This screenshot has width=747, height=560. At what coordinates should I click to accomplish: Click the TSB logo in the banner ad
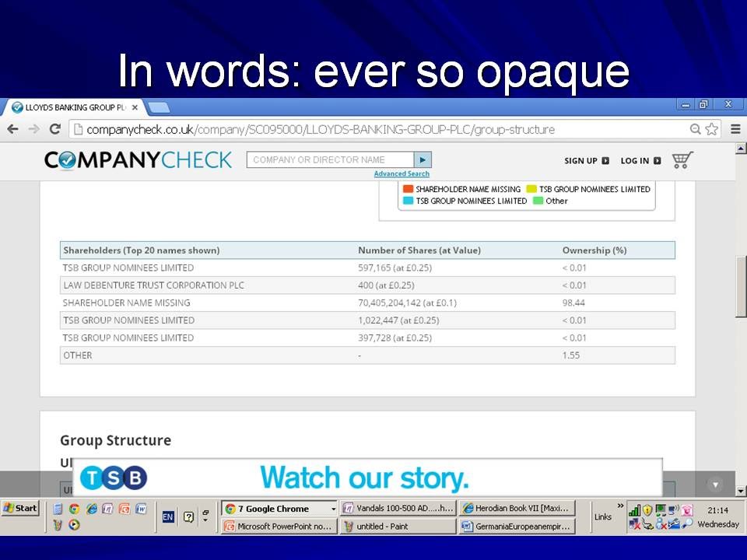tap(114, 478)
